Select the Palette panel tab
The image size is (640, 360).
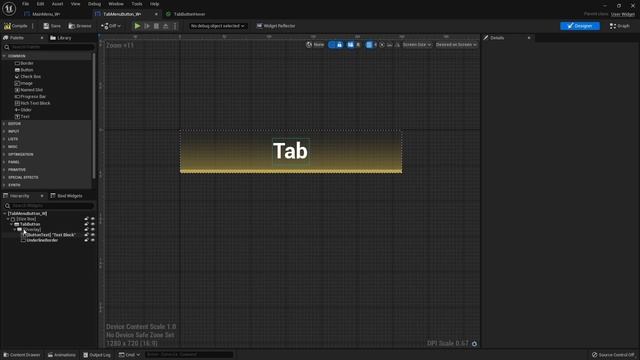pyautogui.click(x=16, y=38)
